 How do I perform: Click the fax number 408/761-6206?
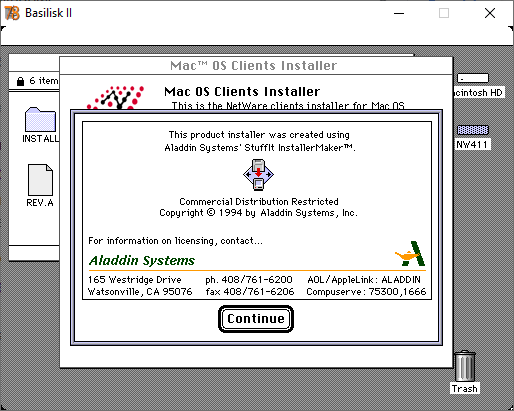tap(259, 292)
